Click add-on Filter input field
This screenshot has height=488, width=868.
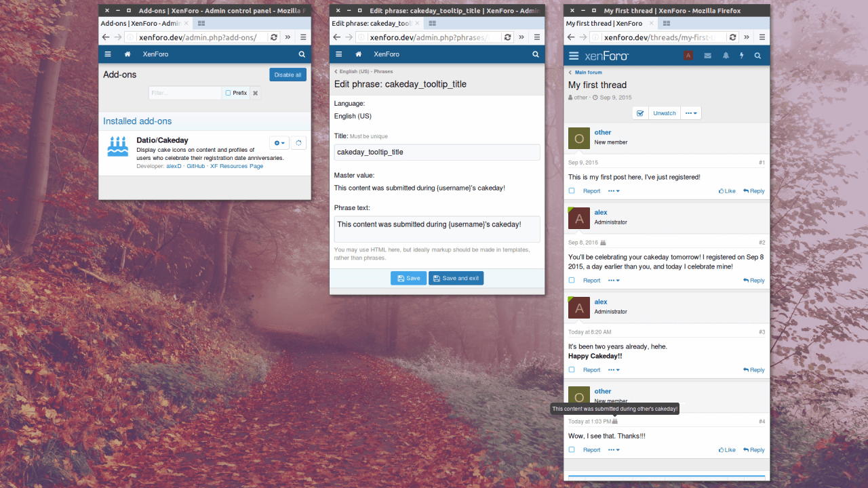point(185,93)
